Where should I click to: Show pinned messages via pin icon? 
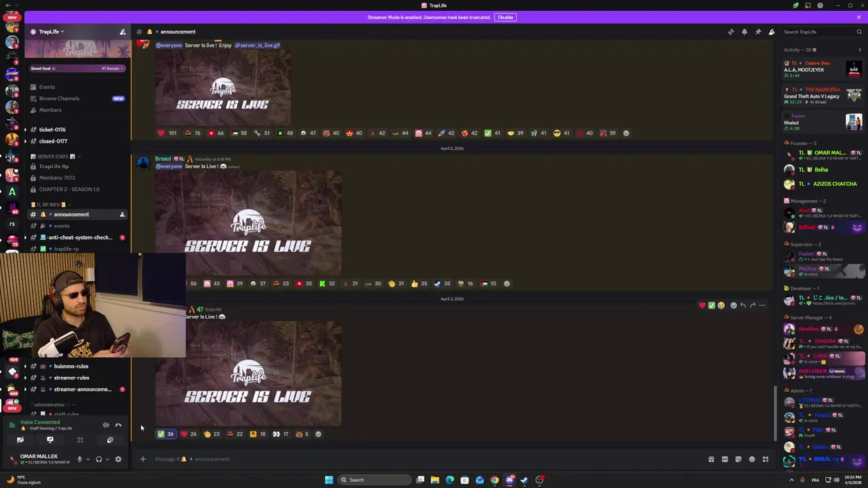758,32
